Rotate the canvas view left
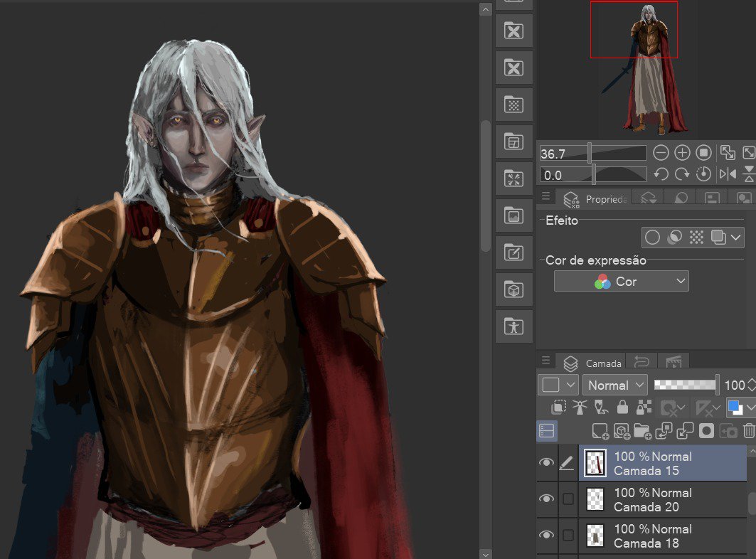This screenshot has width=756, height=559. point(661,174)
